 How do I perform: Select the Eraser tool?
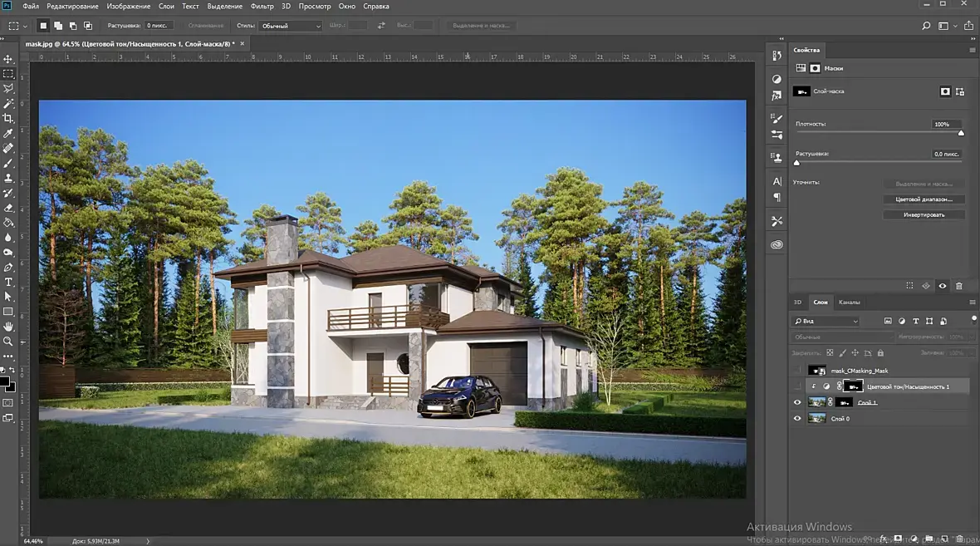click(8, 208)
